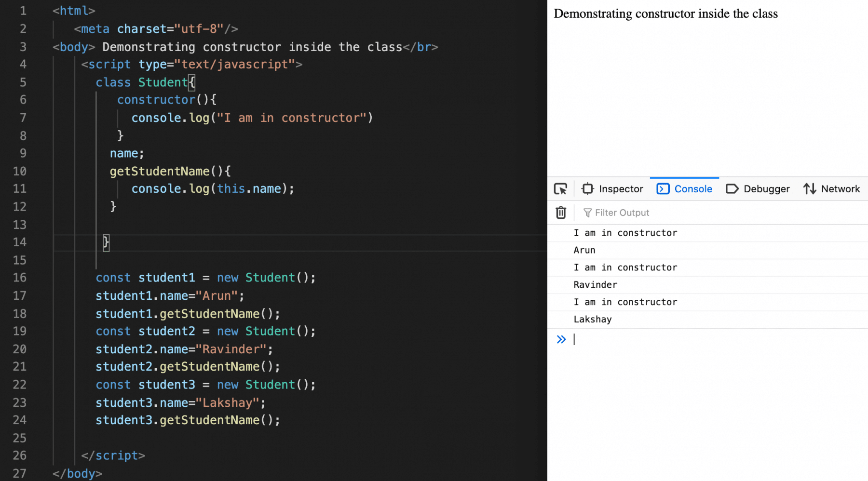Image resolution: width=868 pixels, height=481 pixels.
Task: Select the Console panel icon
Action: point(663,189)
